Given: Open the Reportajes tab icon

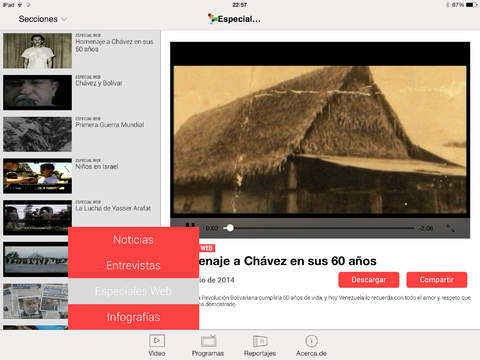Looking at the screenshot, I should [x=260, y=341].
